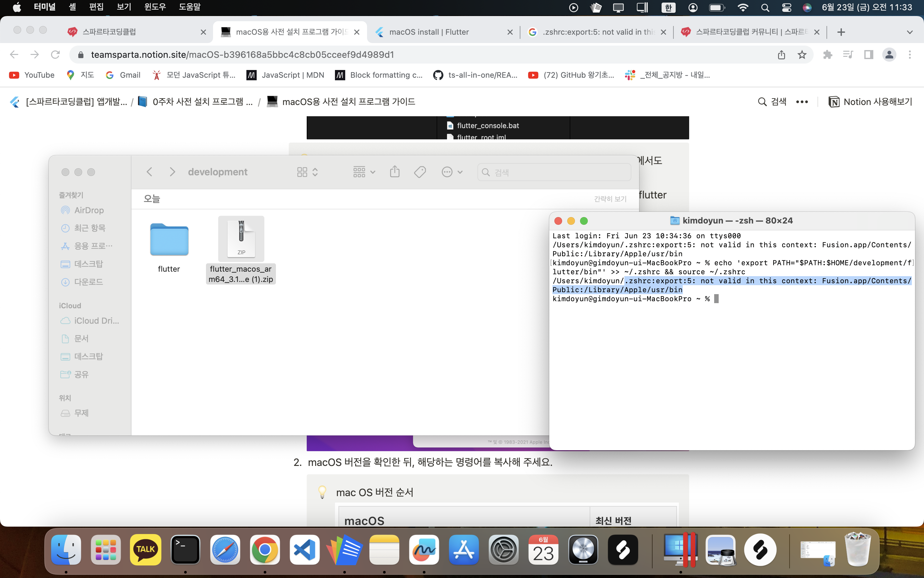Toggle Chrome side panel icon

tap(868, 55)
